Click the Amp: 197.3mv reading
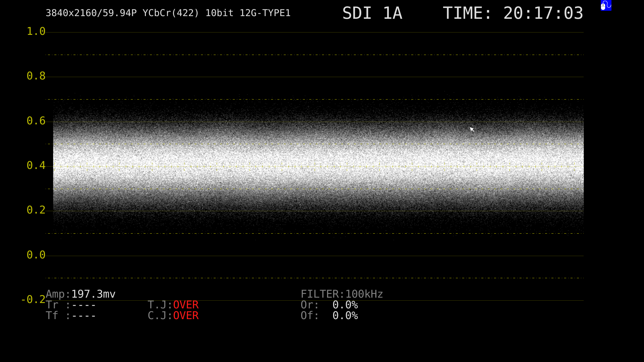The width and height of the screenshot is (644, 362). (x=80, y=294)
